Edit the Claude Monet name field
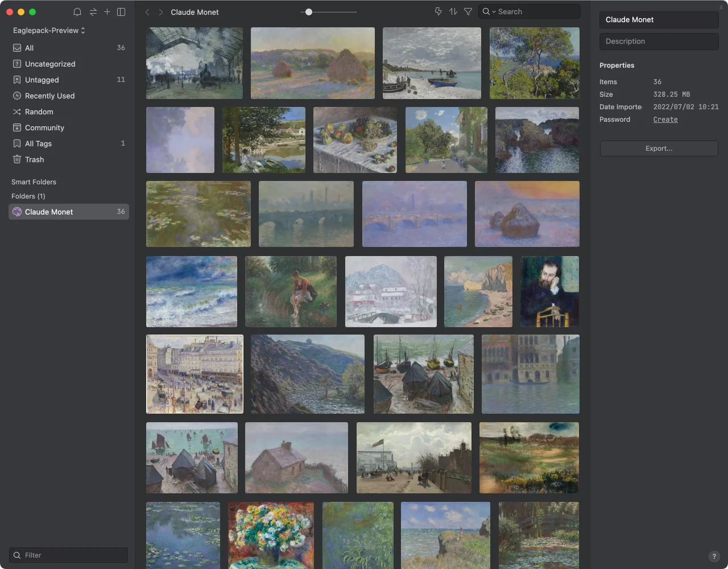Screen dimensions: 728x569 click(659, 19)
